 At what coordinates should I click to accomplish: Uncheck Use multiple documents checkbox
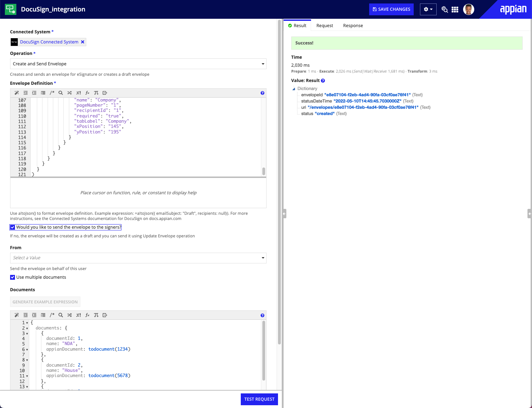coord(13,277)
